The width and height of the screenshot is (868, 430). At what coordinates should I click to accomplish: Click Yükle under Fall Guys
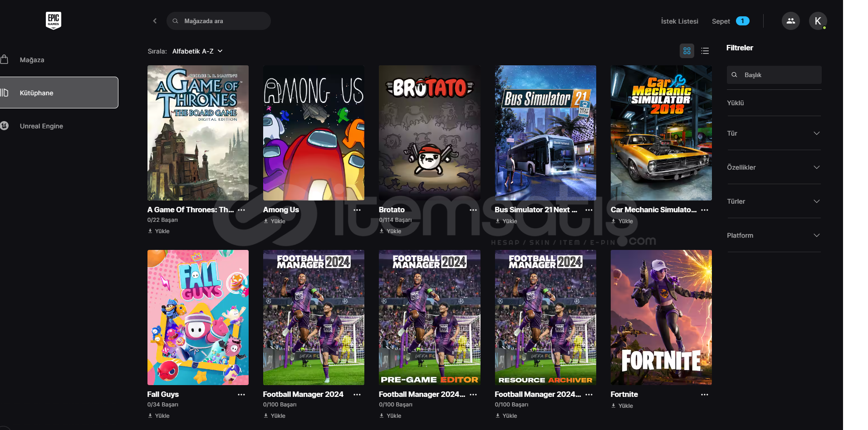pyautogui.click(x=159, y=416)
